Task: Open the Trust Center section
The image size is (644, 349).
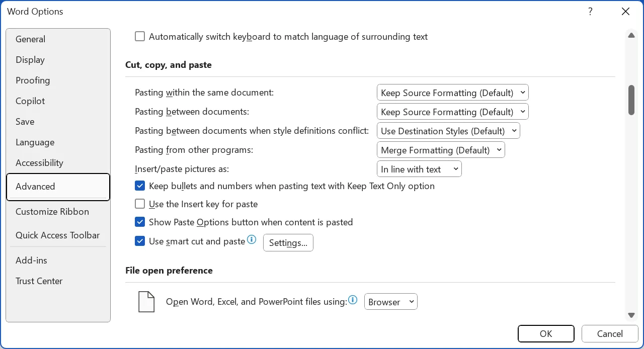Action: (x=39, y=281)
